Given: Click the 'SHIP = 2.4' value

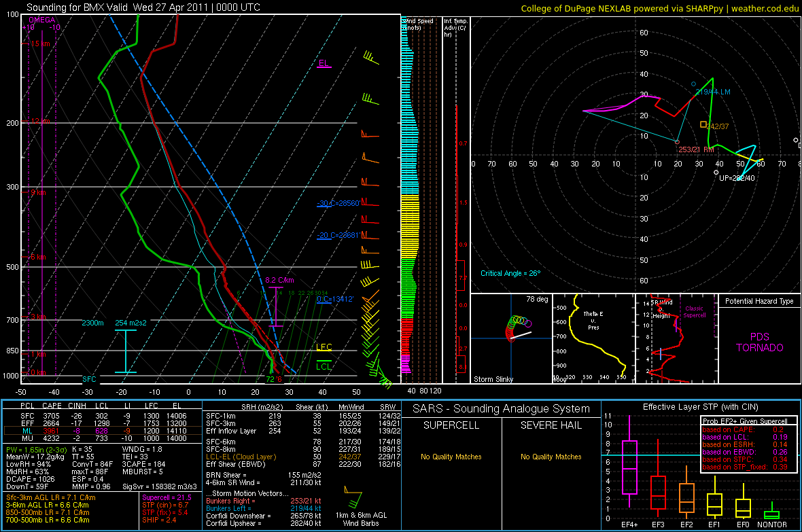Looking at the screenshot, I should coord(159,520).
